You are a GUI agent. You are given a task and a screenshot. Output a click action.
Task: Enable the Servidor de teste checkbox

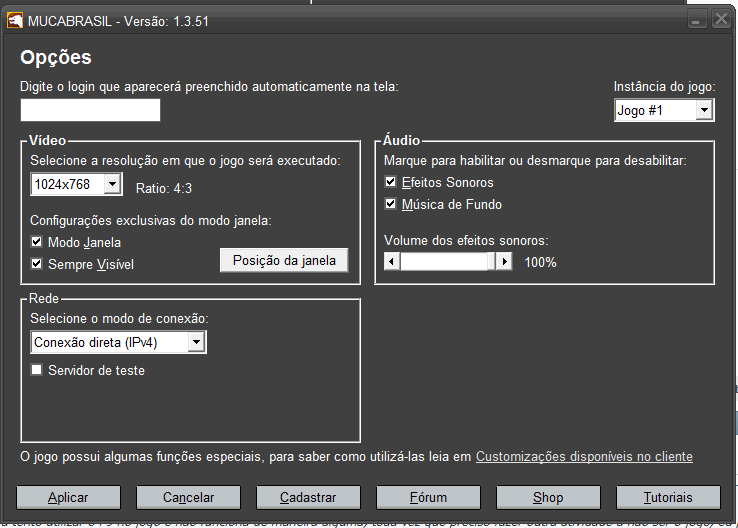coord(38,370)
